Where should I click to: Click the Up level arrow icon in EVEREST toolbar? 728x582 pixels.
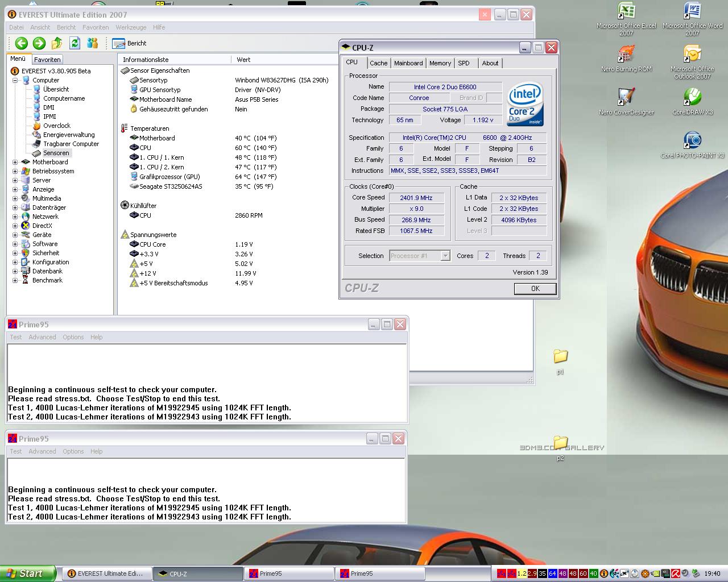tap(57, 43)
